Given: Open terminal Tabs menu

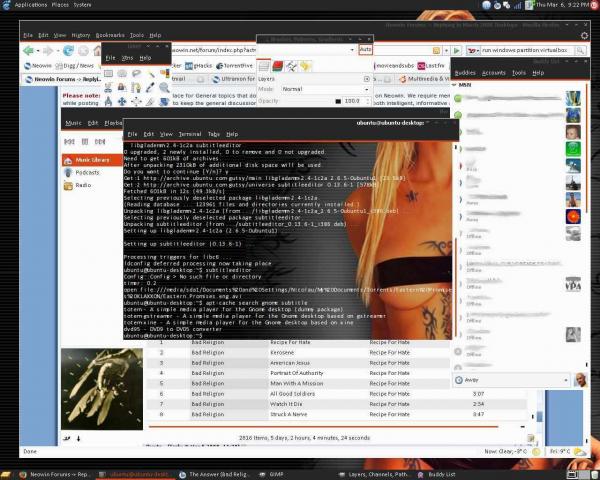Looking at the screenshot, I should [214, 134].
